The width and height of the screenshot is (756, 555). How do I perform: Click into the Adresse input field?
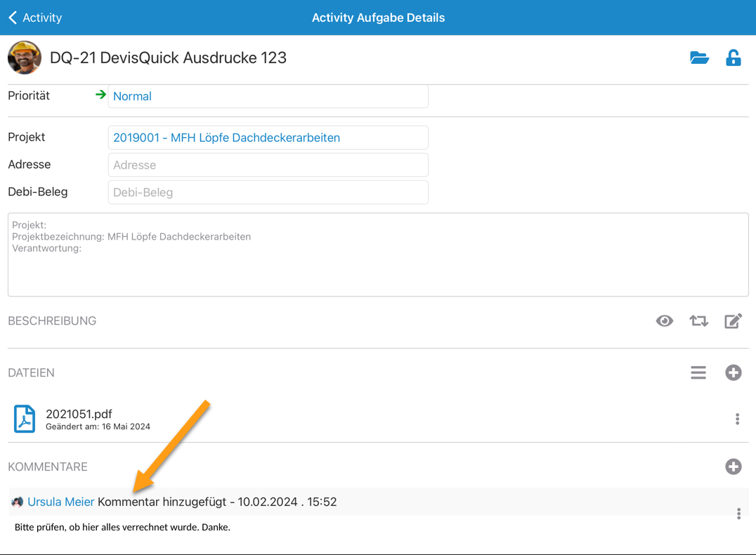268,165
